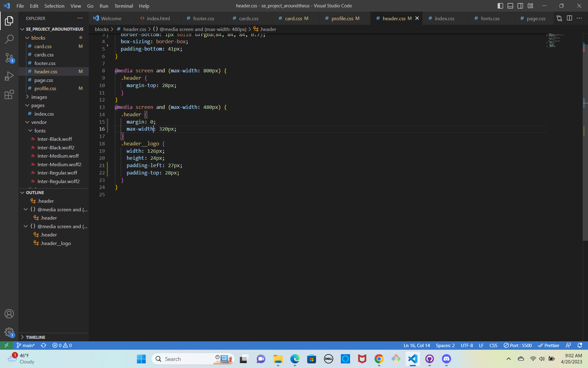Click the main* branch indicator
588x368 pixels.
pos(26,345)
